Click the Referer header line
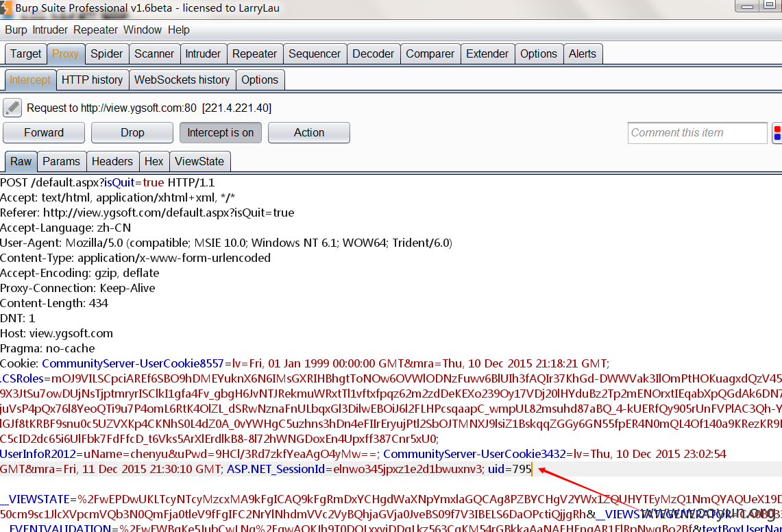Viewport: 782px width, 532px height. pos(147,213)
